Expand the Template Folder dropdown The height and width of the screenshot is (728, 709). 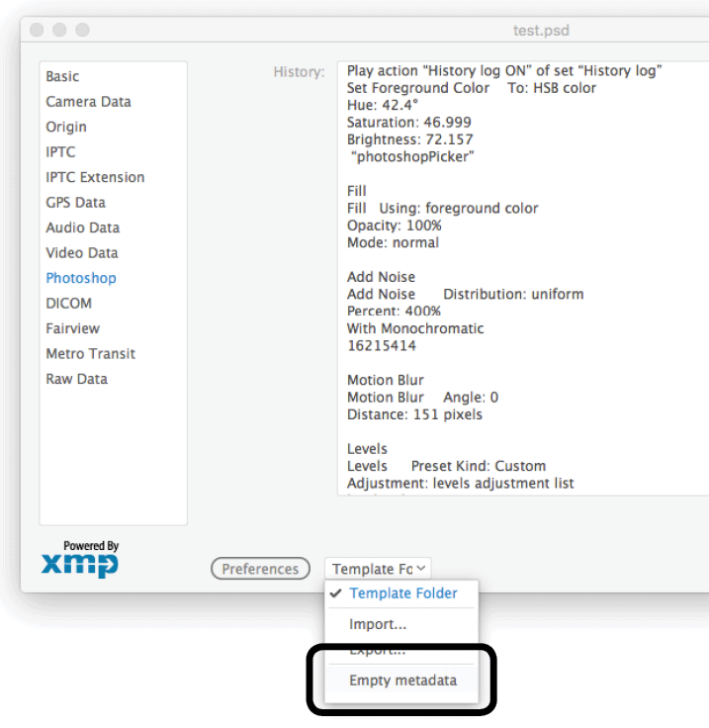coord(378,569)
